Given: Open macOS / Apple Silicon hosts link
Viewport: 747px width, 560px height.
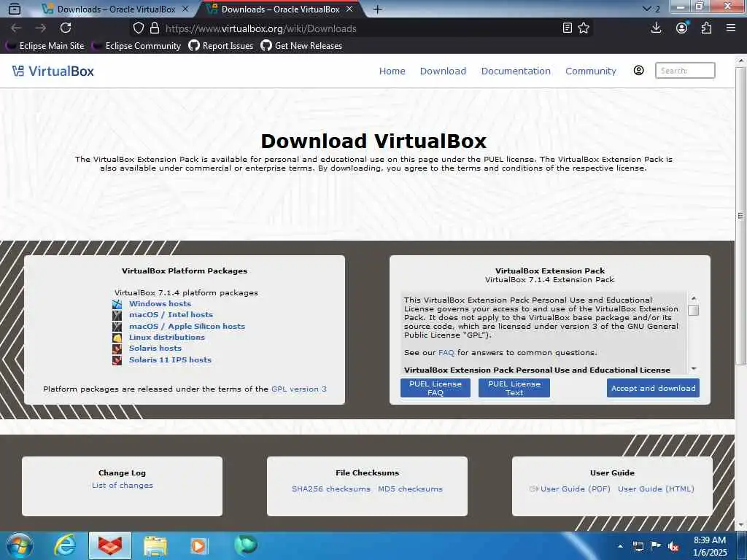Looking at the screenshot, I should pyautogui.click(x=187, y=326).
